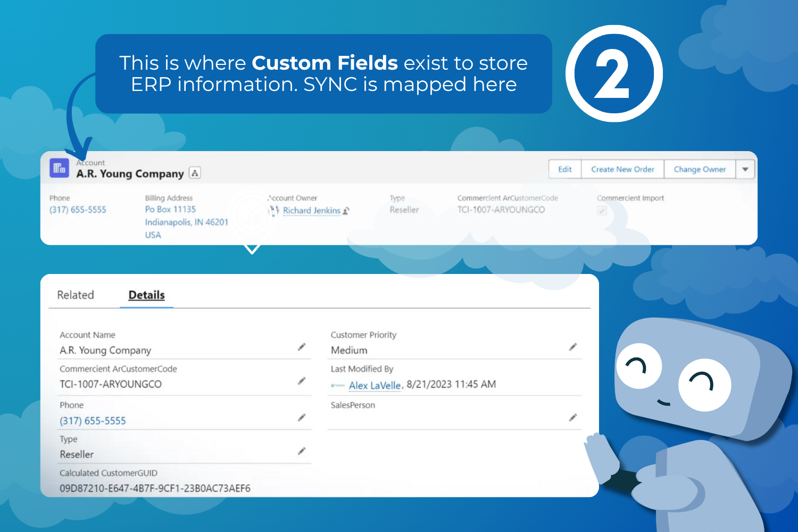Switch to the Related tab
Viewport: 798px width, 532px height.
[x=76, y=295]
